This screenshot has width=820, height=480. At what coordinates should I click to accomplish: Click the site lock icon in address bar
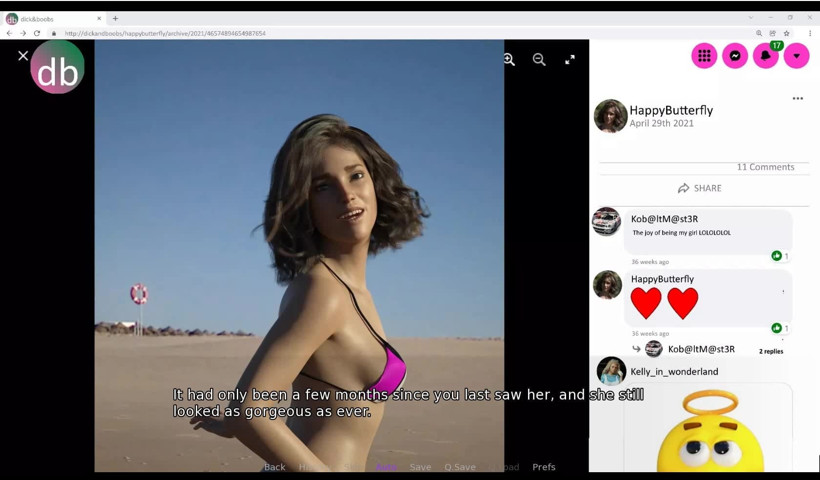[x=53, y=33]
